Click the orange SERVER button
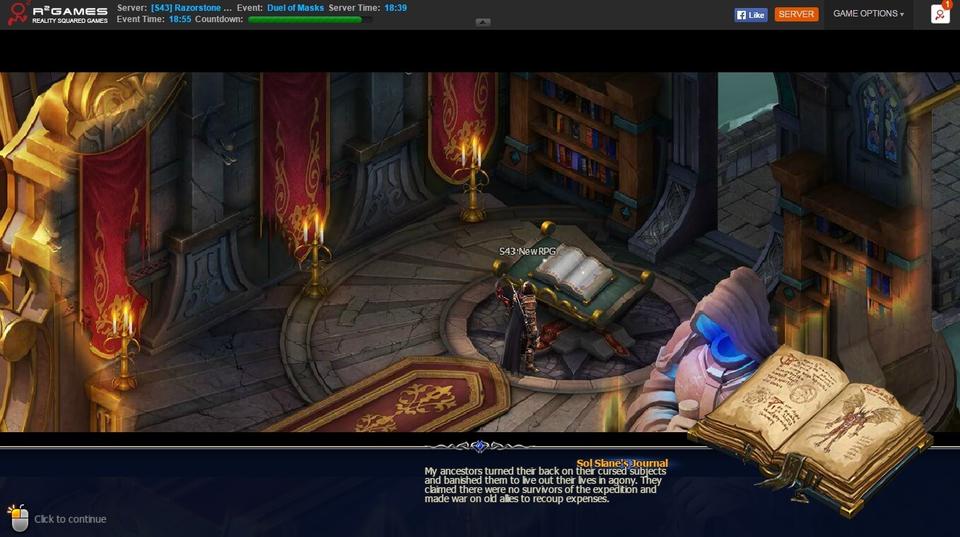This screenshot has height=537, width=960. click(x=796, y=14)
